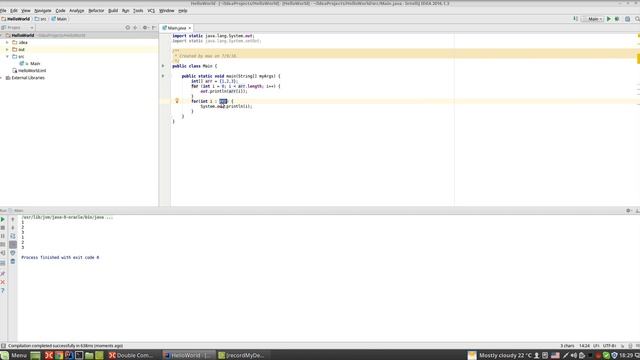Click HelloWorld breadcrumb in navigation bar
The width and height of the screenshot is (640, 360).
[16, 19]
